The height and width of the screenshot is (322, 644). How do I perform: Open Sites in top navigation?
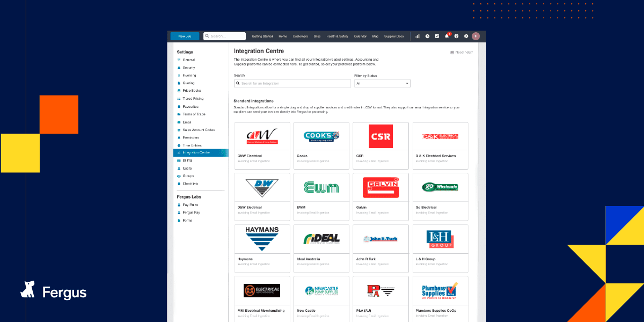coord(317,36)
